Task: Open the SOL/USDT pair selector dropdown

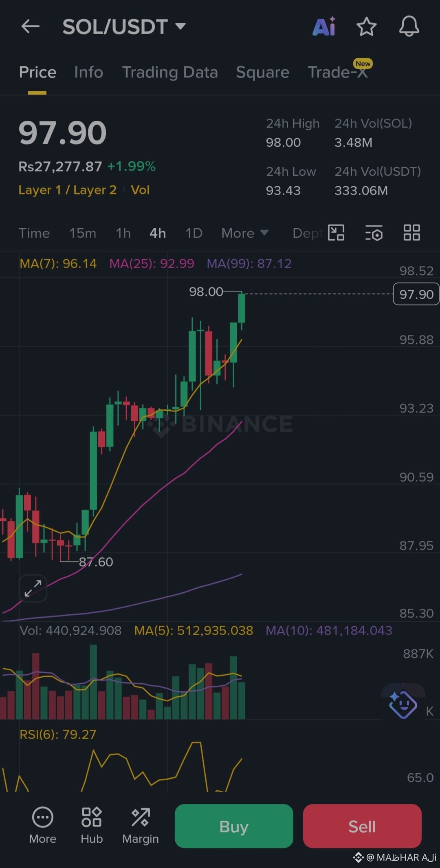Action: point(124,27)
